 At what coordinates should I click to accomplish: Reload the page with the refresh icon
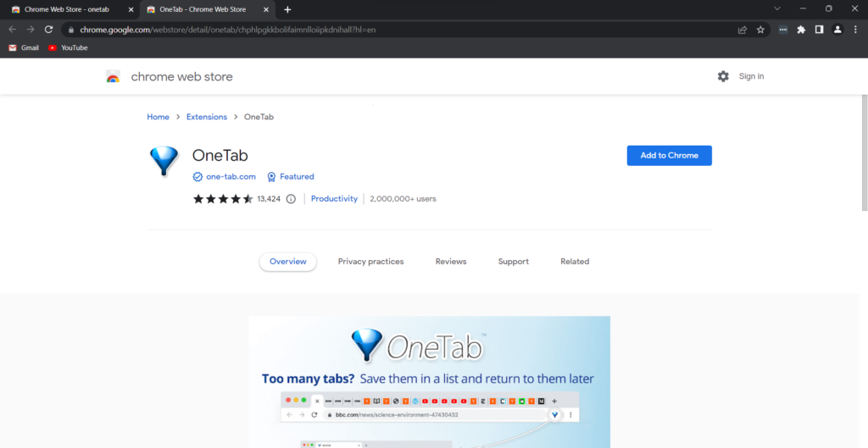click(x=48, y=30)
